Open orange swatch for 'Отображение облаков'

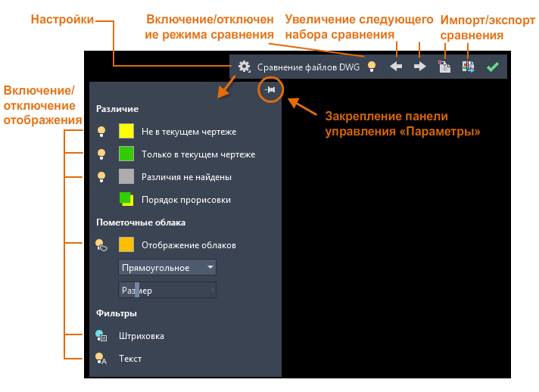tap(126, 244)
